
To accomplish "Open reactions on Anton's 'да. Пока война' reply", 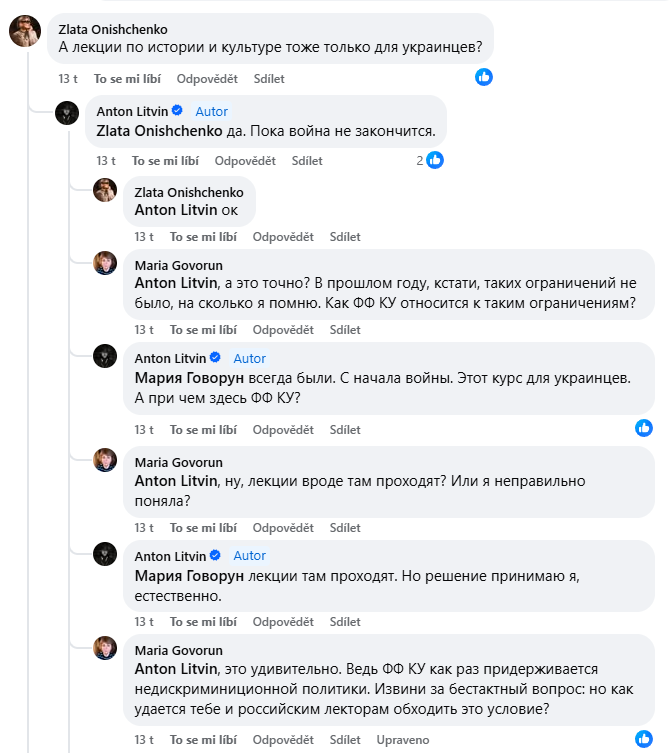I will pos(430,160).
